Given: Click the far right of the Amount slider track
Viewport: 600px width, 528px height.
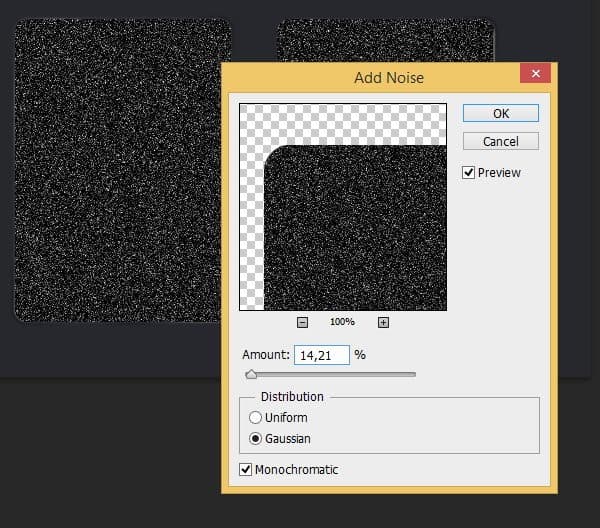Looking at the screenshot, I should coord(412,375).
